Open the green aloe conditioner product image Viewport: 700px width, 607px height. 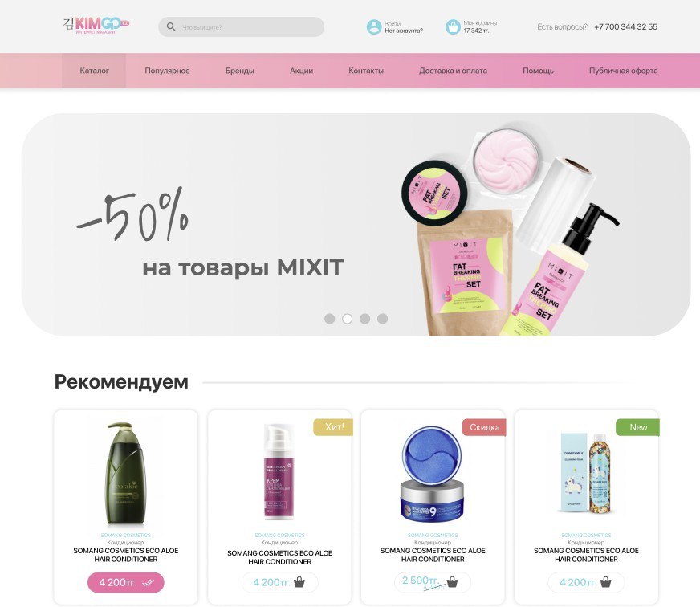tap(125, 473)
